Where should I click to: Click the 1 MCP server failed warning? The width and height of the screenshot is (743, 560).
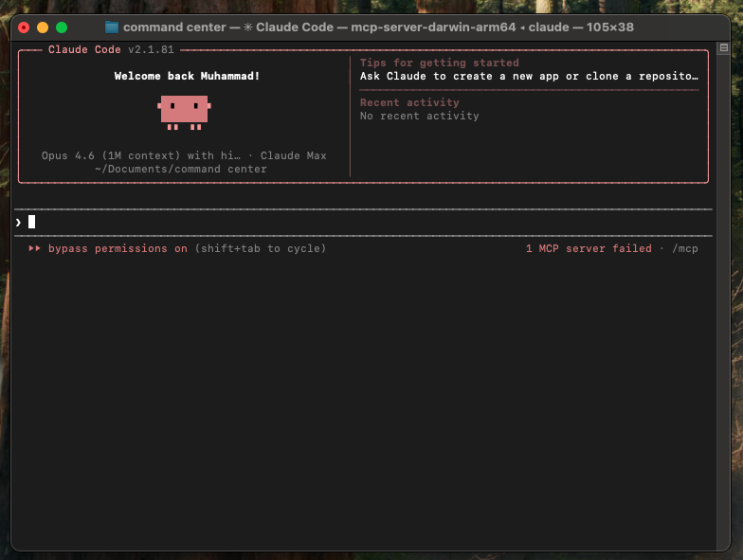point(589,248)
